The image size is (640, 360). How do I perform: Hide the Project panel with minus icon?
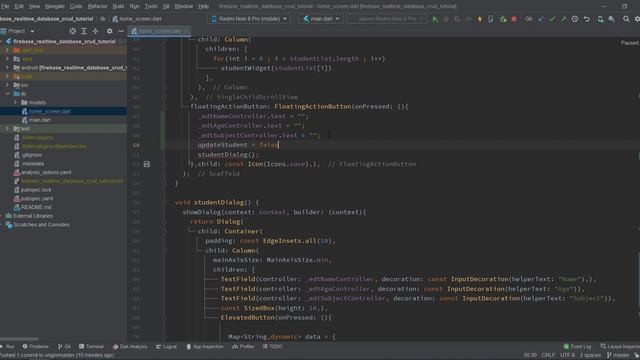point(121,31)
